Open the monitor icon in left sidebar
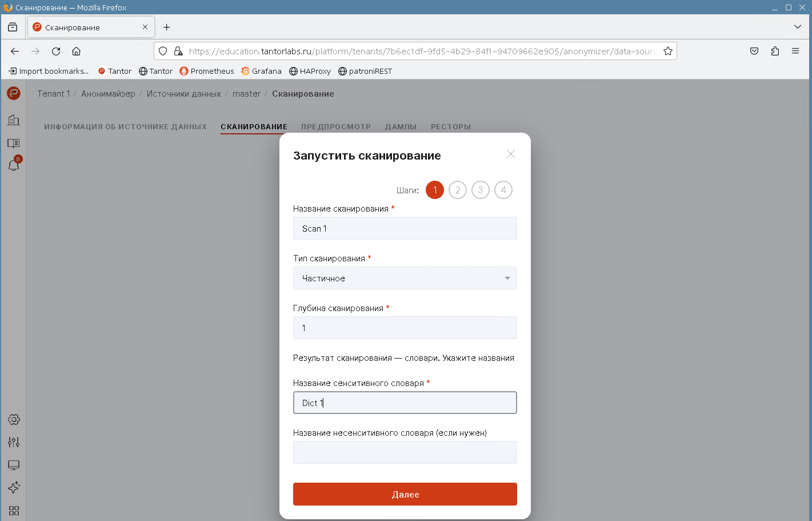 [x=14, y=465]
